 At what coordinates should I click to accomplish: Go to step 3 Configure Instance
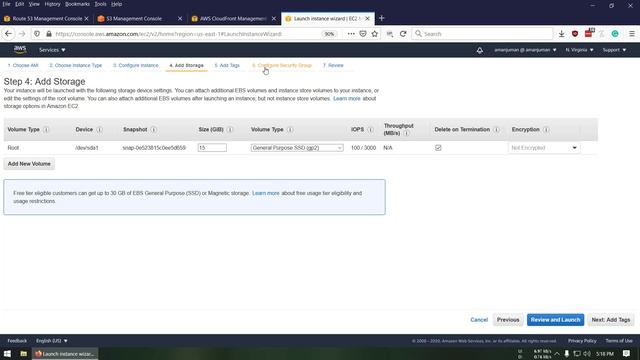point(136,65)
